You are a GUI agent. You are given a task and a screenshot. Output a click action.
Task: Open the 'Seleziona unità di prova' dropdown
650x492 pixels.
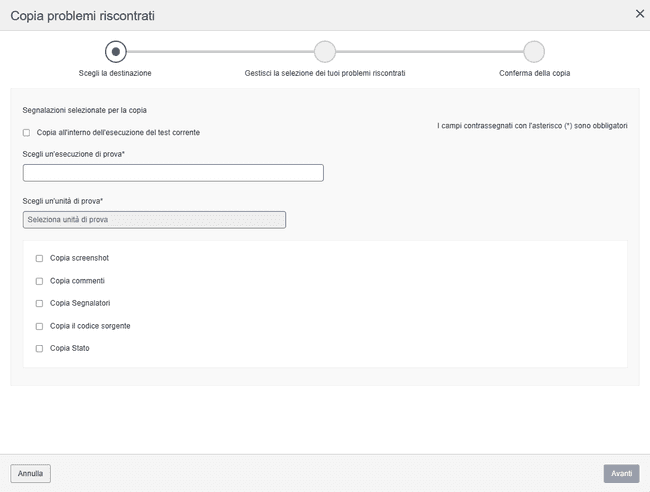154,220
